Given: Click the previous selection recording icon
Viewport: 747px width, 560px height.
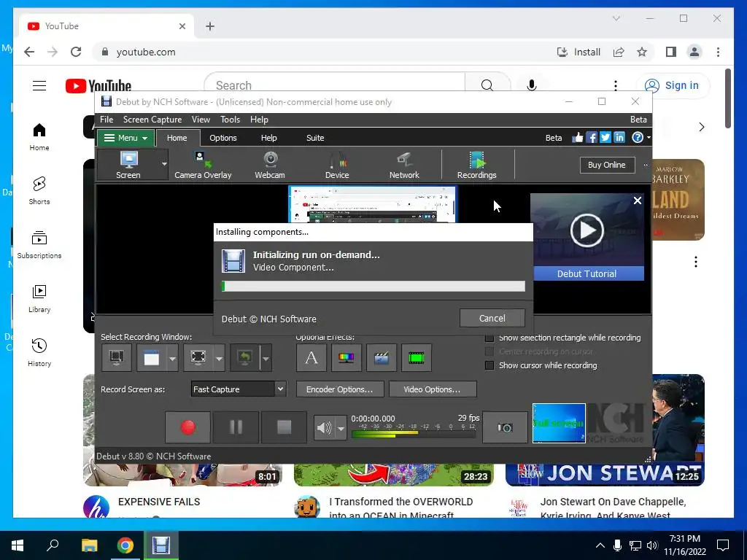Looking at the screenshot, I should tap(245, 357).
